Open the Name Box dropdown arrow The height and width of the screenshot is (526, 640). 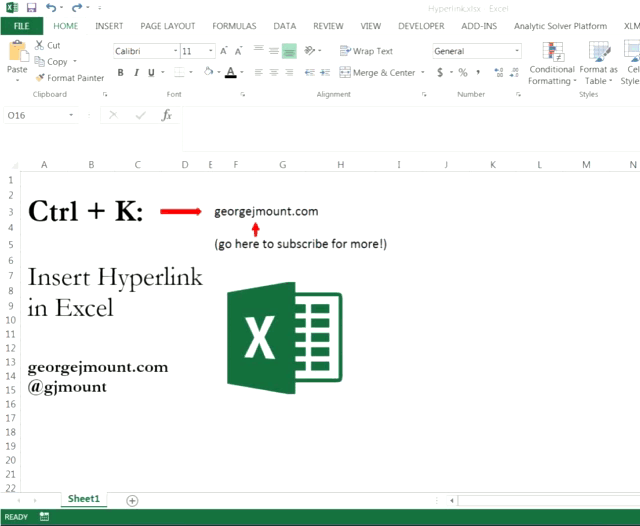[71, 115]
